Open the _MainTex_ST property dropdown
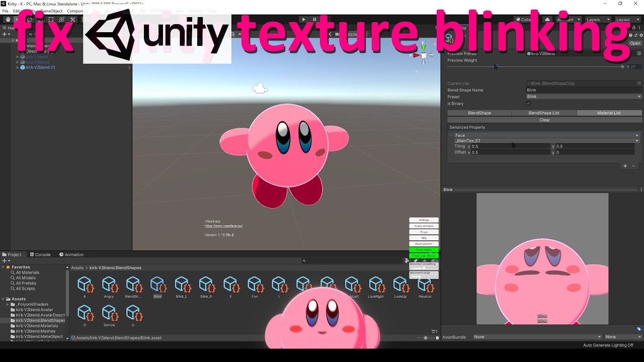The image size is (644, 362). point(546,141)
